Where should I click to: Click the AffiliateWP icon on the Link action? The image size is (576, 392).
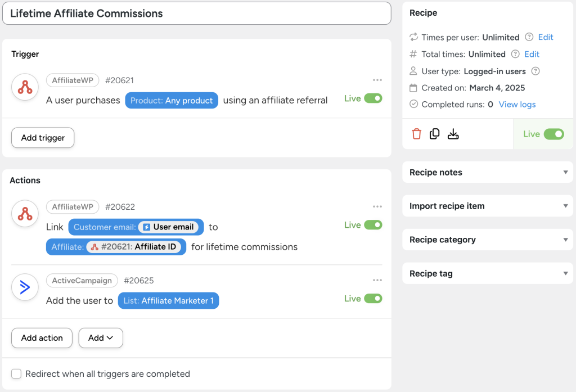25,213
